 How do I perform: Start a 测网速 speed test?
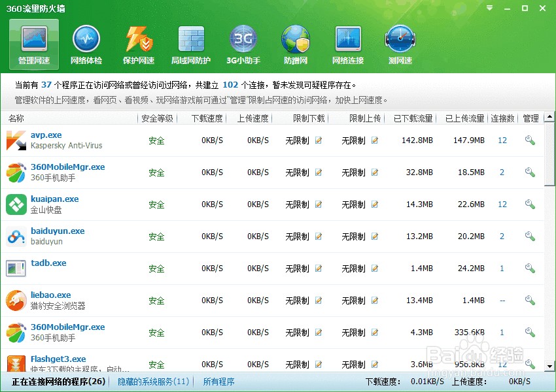tap(400, 44)
